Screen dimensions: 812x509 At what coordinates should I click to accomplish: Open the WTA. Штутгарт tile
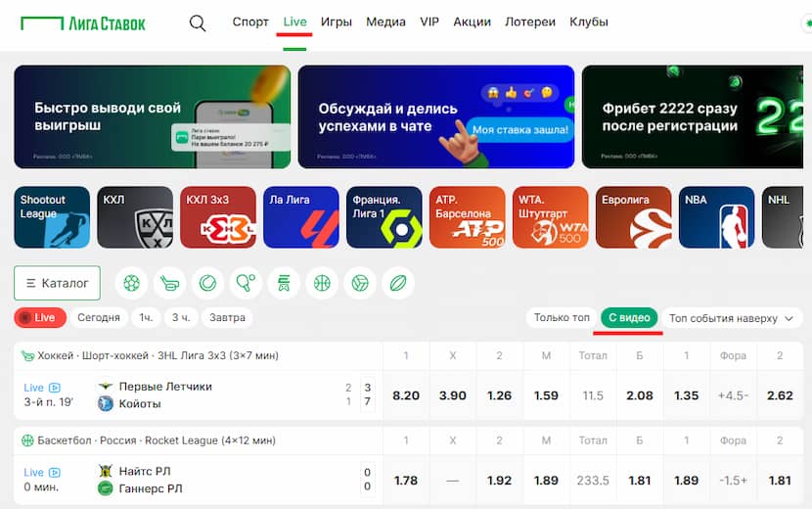tap(551, 217)
